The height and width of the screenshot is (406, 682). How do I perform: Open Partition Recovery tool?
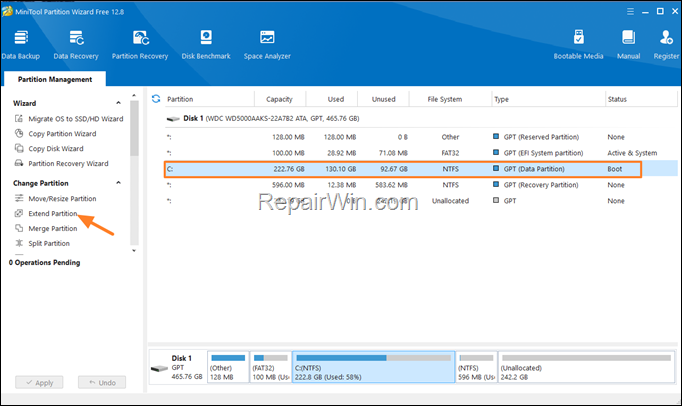pos(140,45)
